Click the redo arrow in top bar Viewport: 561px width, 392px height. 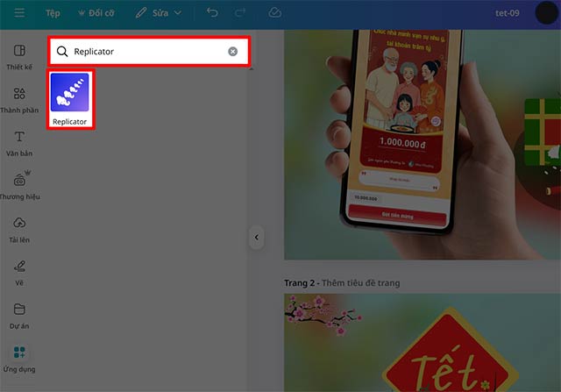pyautogui.click(x=240, y=13)
